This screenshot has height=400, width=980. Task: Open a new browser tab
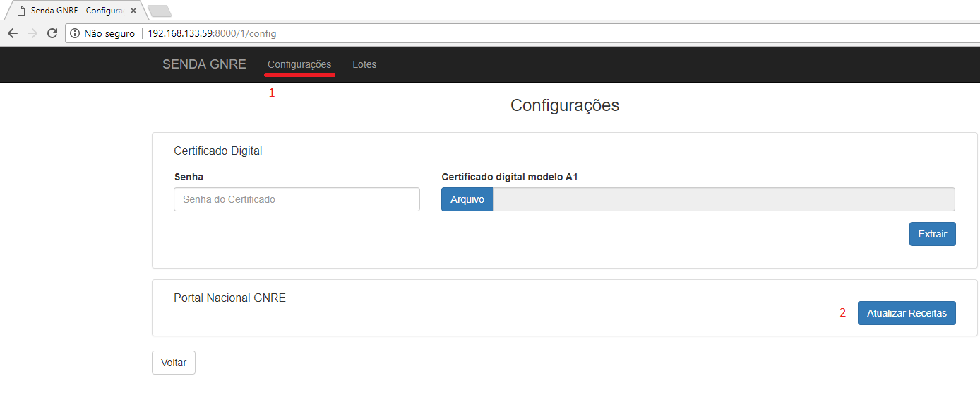coord(160,11)
